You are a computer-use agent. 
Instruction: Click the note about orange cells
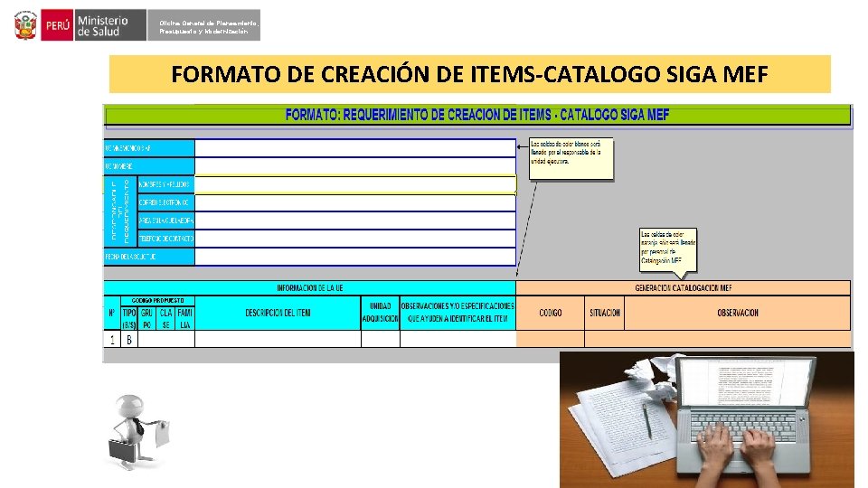[667, 250]
